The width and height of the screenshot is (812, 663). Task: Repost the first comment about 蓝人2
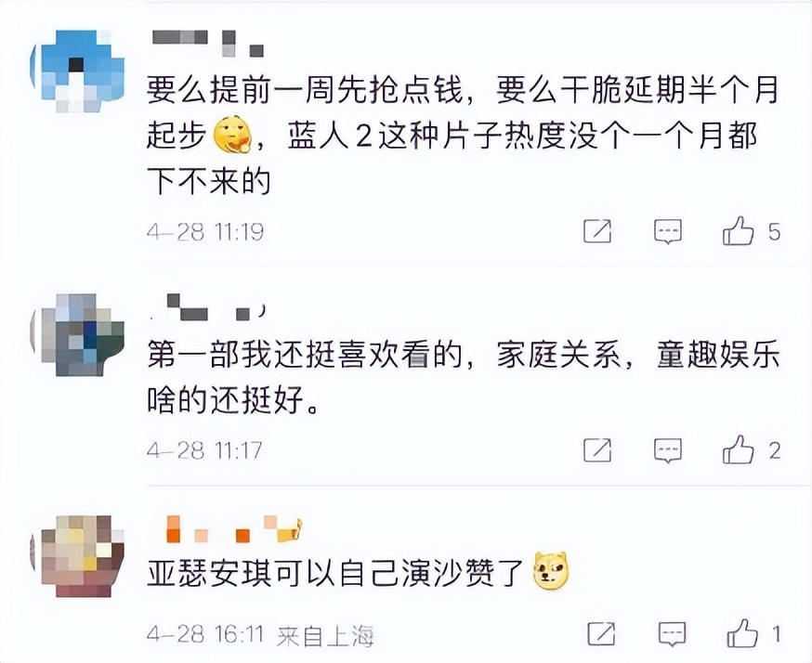[x=597, y=231]
